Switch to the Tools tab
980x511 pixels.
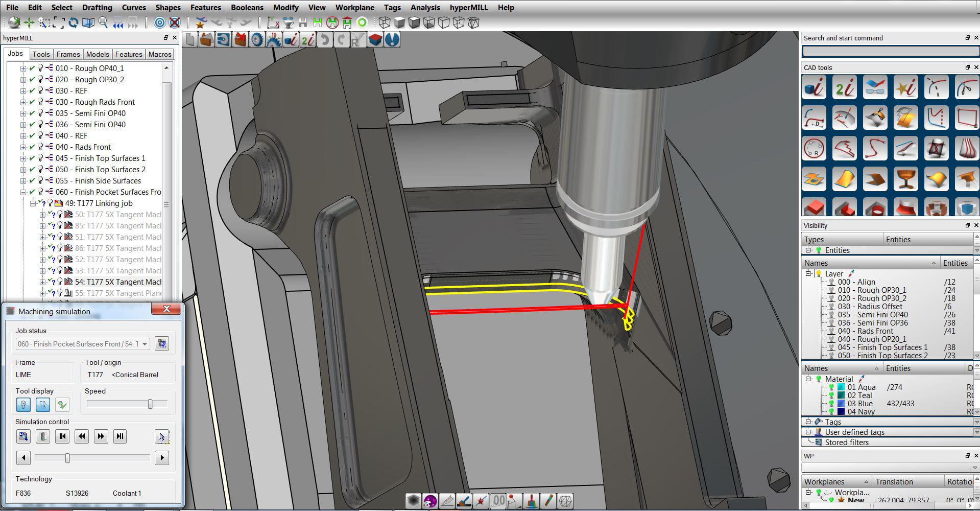tap(41, 54)
